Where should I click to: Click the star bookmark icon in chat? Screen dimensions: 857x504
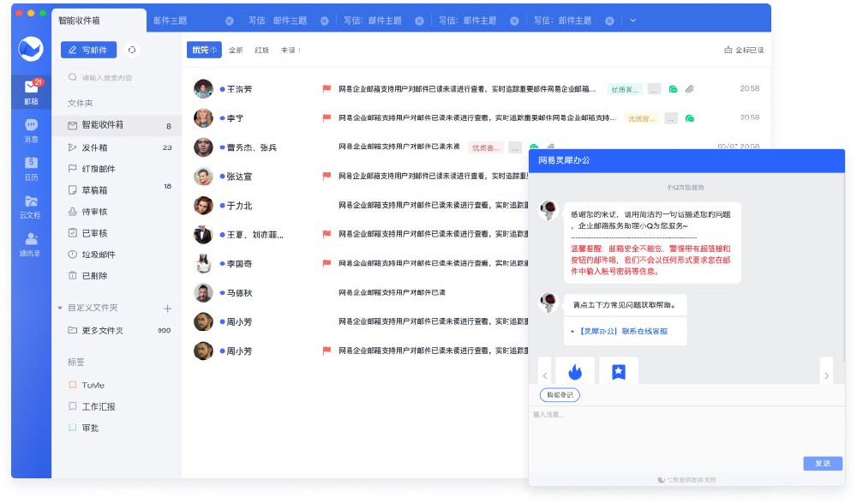pyautogui.click(x=619, y=371)
